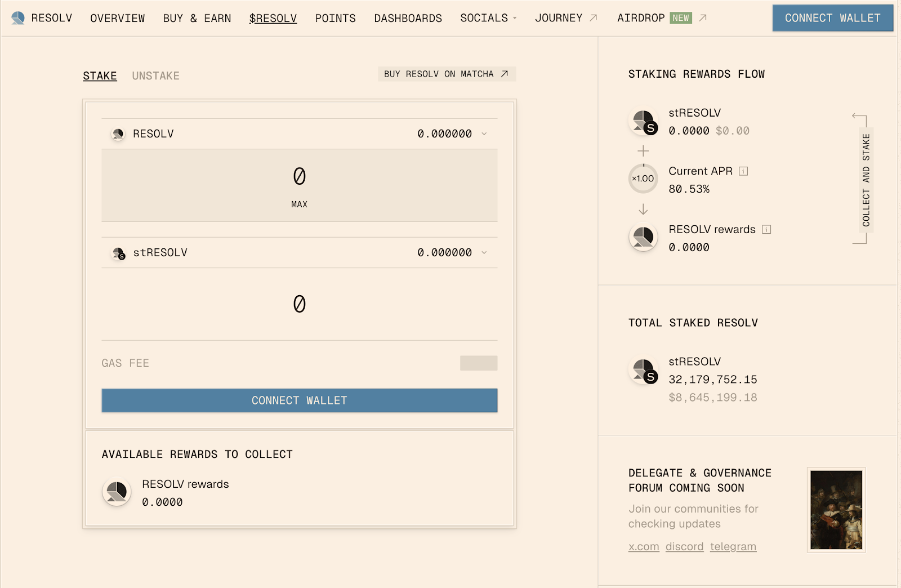901x588 pixels.
Task: Switch to the Unstake tab
Action: tap(156, 75)
